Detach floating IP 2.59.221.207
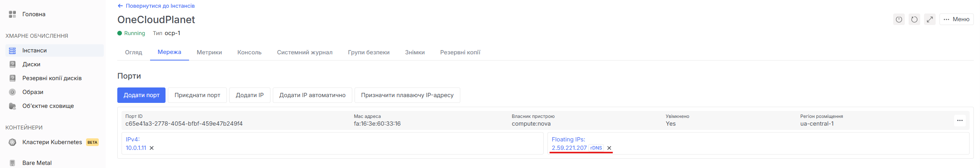 [609, 148]
